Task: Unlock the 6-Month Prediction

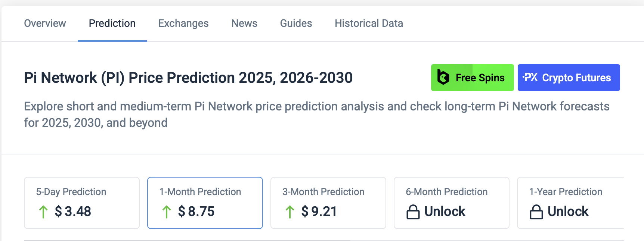Action: click(x=445, y=212)
